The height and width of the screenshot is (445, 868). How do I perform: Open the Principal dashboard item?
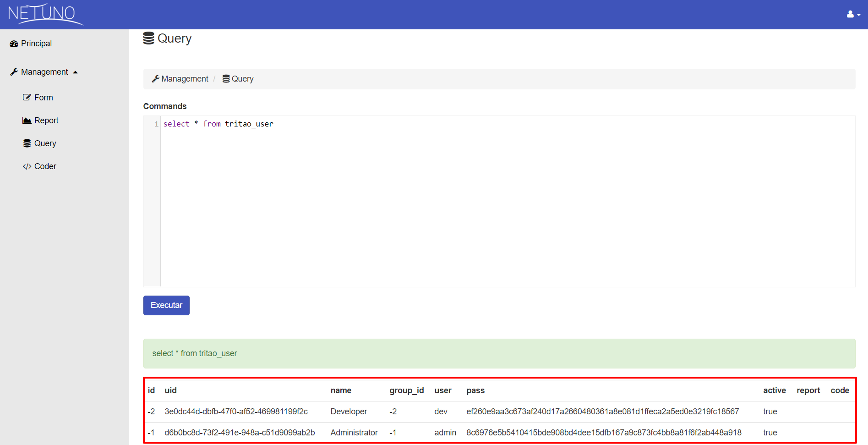tap(31, 44)
